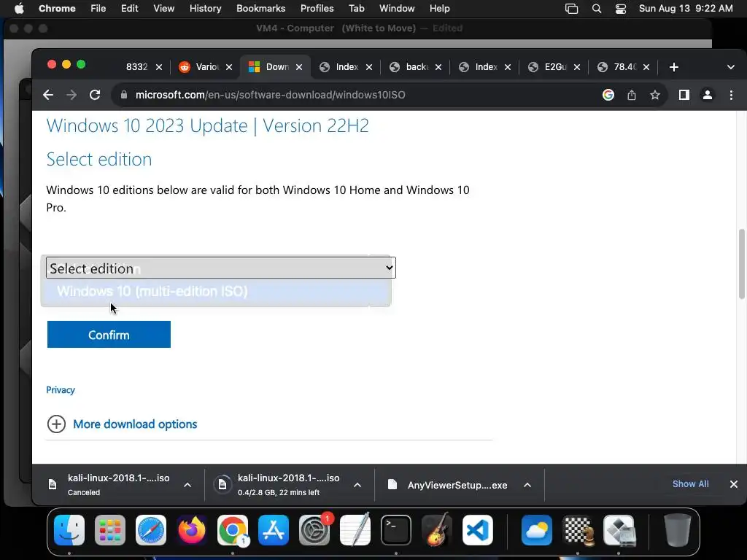Show All downloads
The image size is (747, 560).
tap(690, 484)
